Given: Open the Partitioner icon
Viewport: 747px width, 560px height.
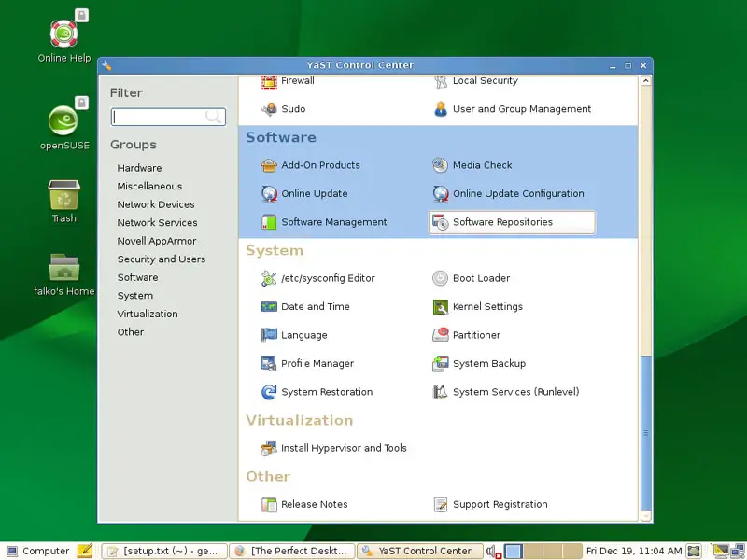Looking at the screenshot, I should [x=440, y=335].
